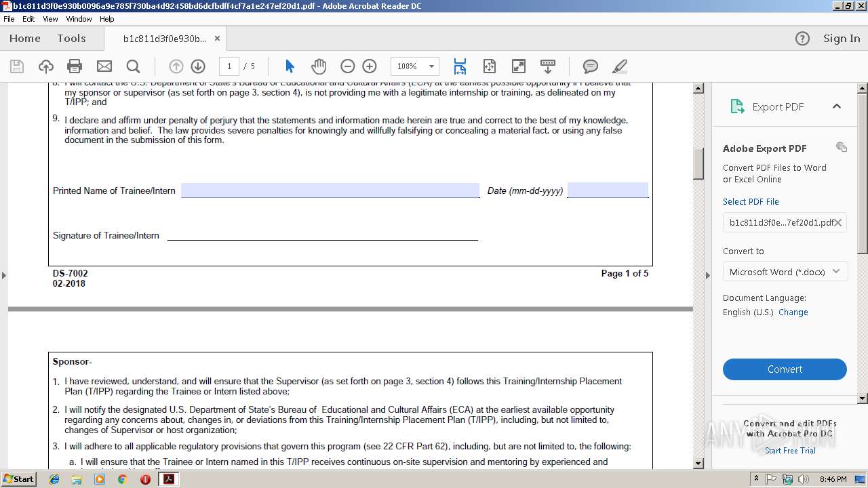Switch to full screen Read mode icon
Image resolution: width=868 pixels, height=488 pixels.
(518, 66)
